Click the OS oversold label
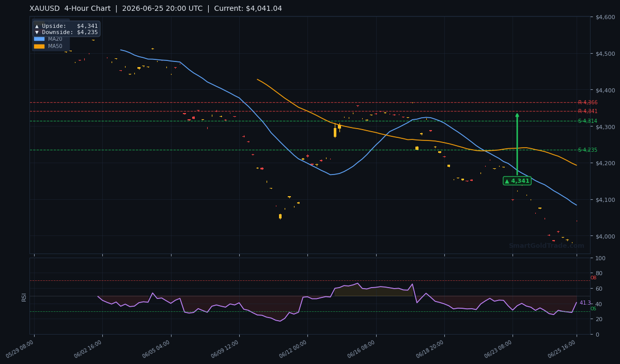Screen dimensions: 620x364 [x=593, y=309]
